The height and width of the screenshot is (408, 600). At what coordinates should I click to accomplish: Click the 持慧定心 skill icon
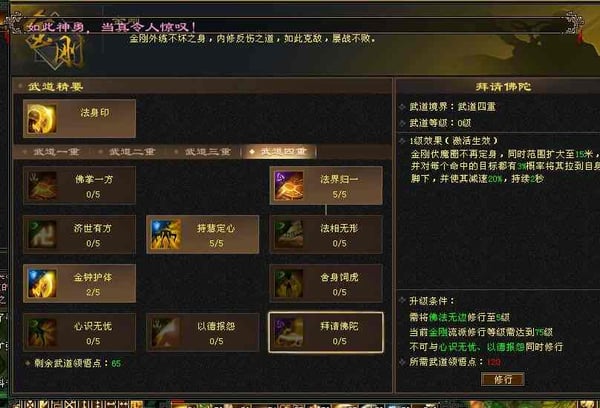(x=165, y=234)
